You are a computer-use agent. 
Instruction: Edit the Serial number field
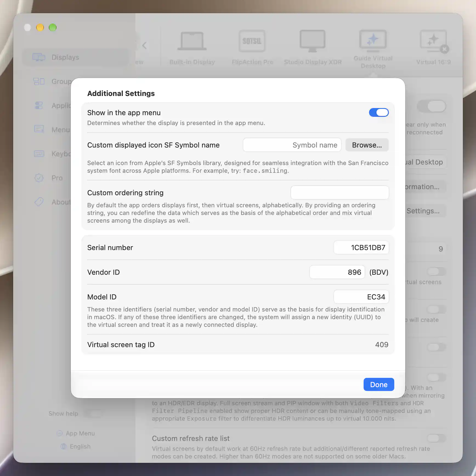click(x=361, y=247)
